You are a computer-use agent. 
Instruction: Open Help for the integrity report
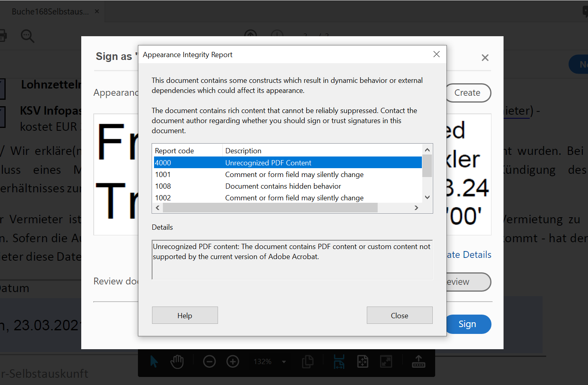tap(185, 315)
